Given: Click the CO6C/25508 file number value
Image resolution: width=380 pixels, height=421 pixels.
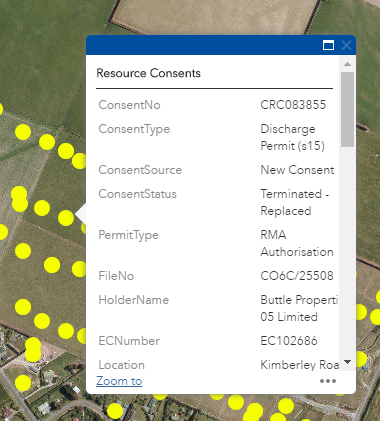Looking at the screenshot, I should [297, 276].
